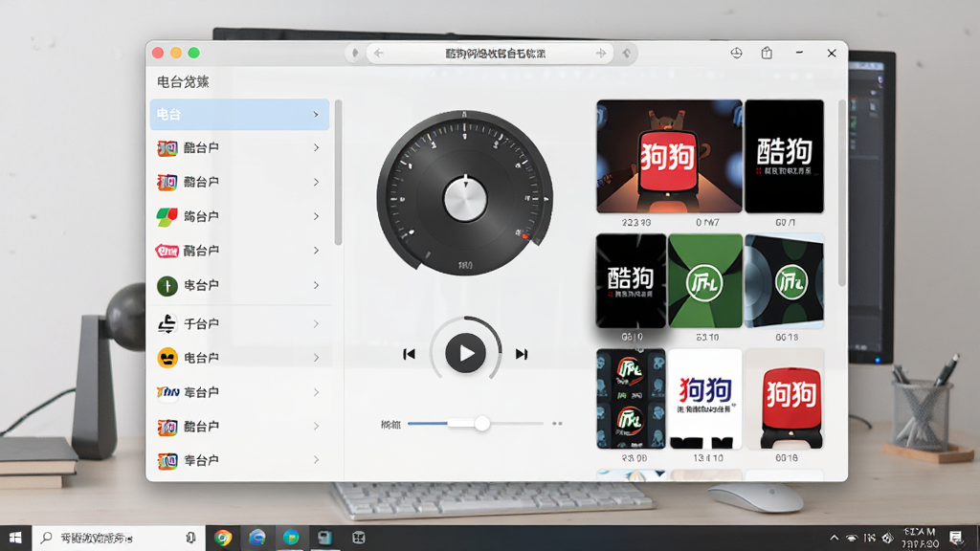Click the green-red leaf station icon
The width and height of the screenshot is (980, 551).
coord(167,217)
